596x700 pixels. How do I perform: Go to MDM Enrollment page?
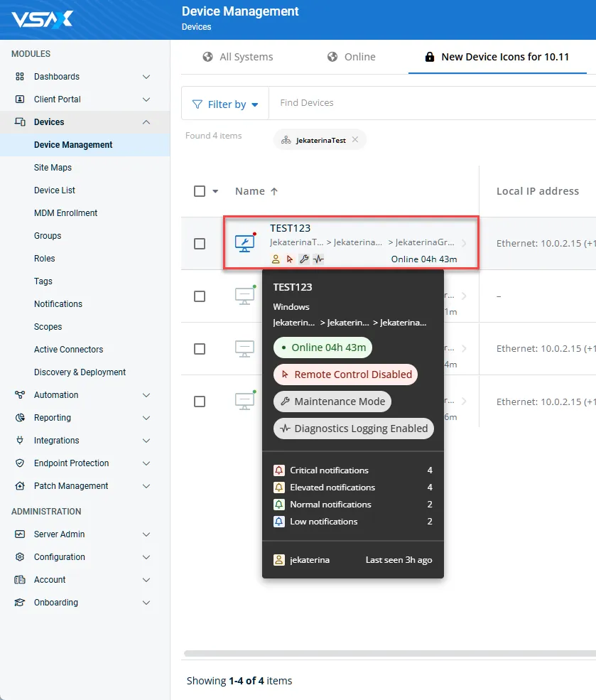(66, 213)
